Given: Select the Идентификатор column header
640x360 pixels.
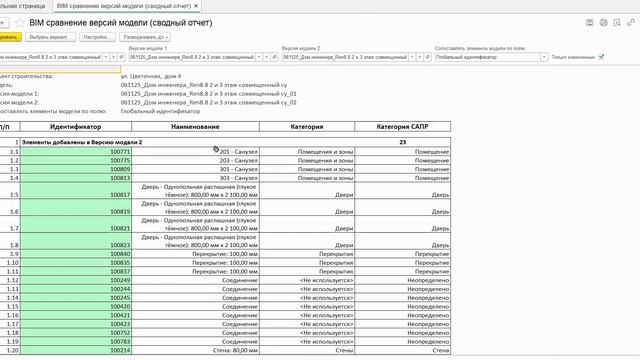Looking at the screenshot, I should tap(76, 127).
